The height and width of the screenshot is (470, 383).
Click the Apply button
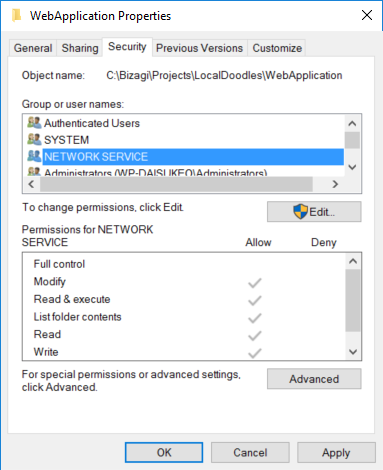coord(336,453)
